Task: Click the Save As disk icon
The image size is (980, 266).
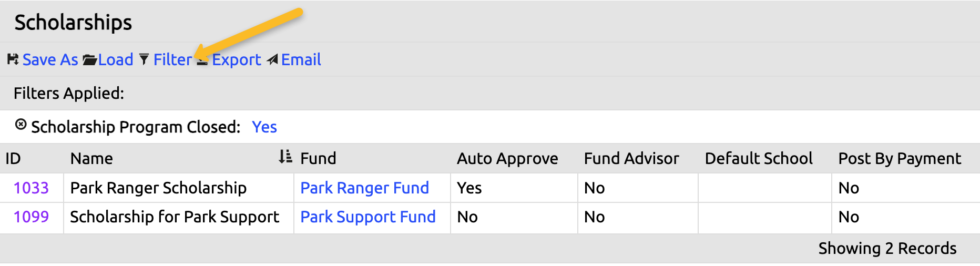Action: (x=13, y=59)
